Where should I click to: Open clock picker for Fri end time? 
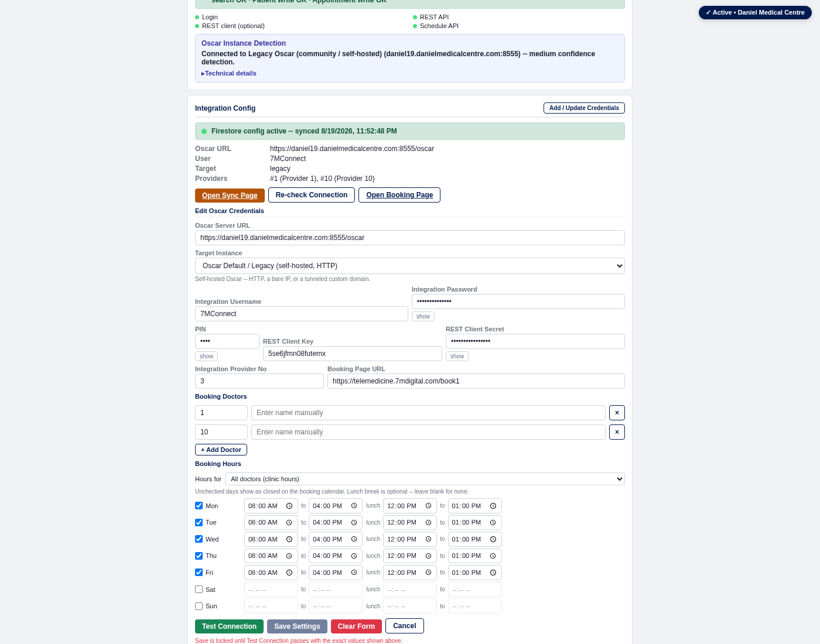tap(354, 573)
